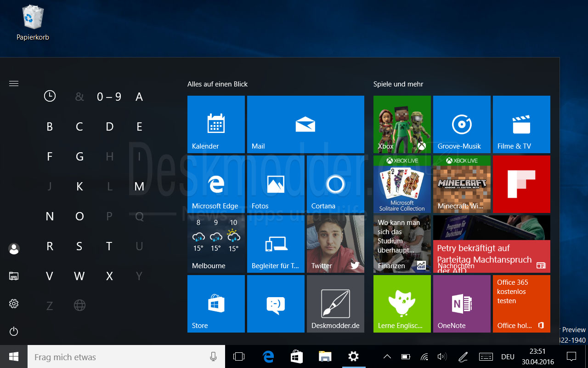Open File Explorer from Start sidebar
Screen dimensions: 588x368
tap(14, 276)
